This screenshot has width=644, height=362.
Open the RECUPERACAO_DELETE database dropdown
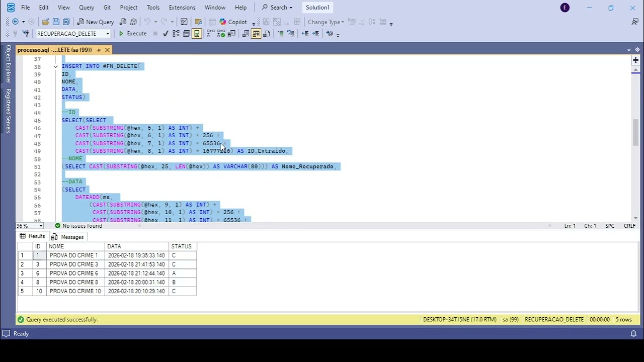click(107, 34)
